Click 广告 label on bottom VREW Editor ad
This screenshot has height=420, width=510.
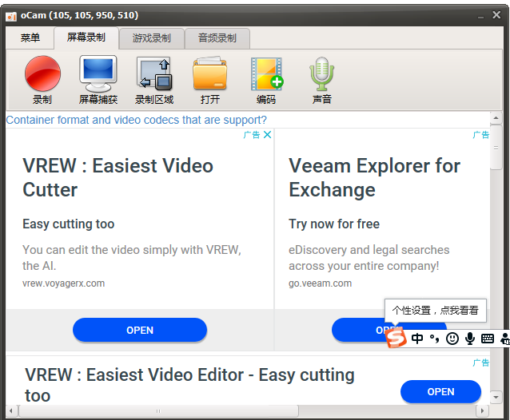pos(480,363)
